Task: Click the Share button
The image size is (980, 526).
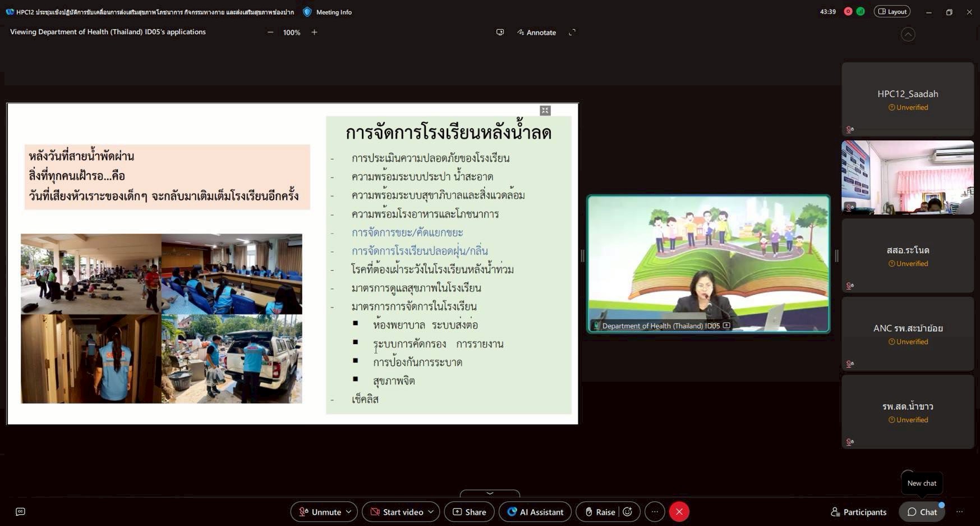Action: point(470,512)
